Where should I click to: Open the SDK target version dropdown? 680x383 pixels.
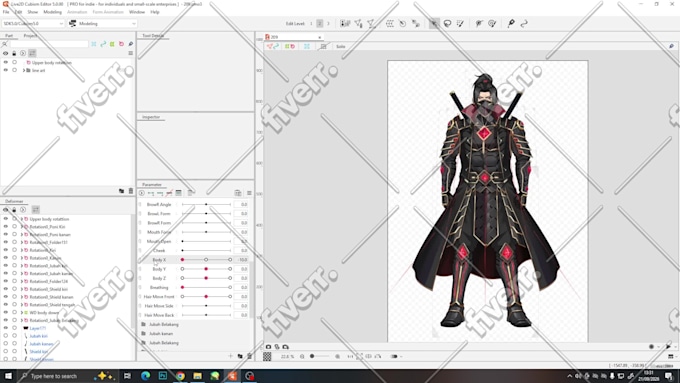click(x=33, y=23)
